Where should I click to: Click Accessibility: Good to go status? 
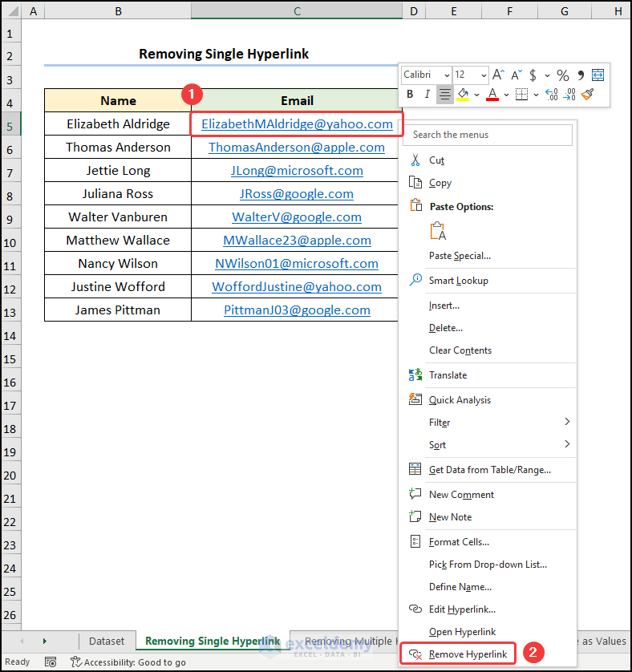pos(128,662)
